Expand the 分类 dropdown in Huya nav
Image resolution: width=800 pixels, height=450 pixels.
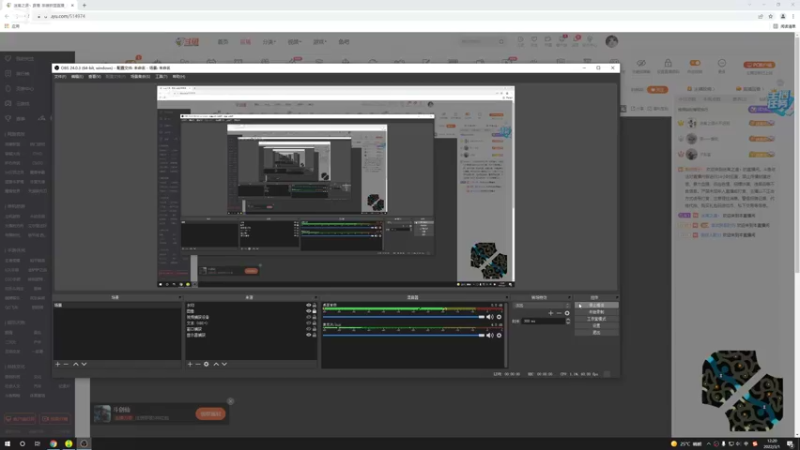(x=269, y=42)
